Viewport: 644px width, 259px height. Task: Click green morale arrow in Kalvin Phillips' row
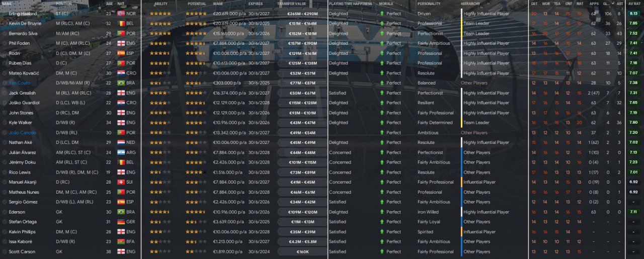pos(382,232)
